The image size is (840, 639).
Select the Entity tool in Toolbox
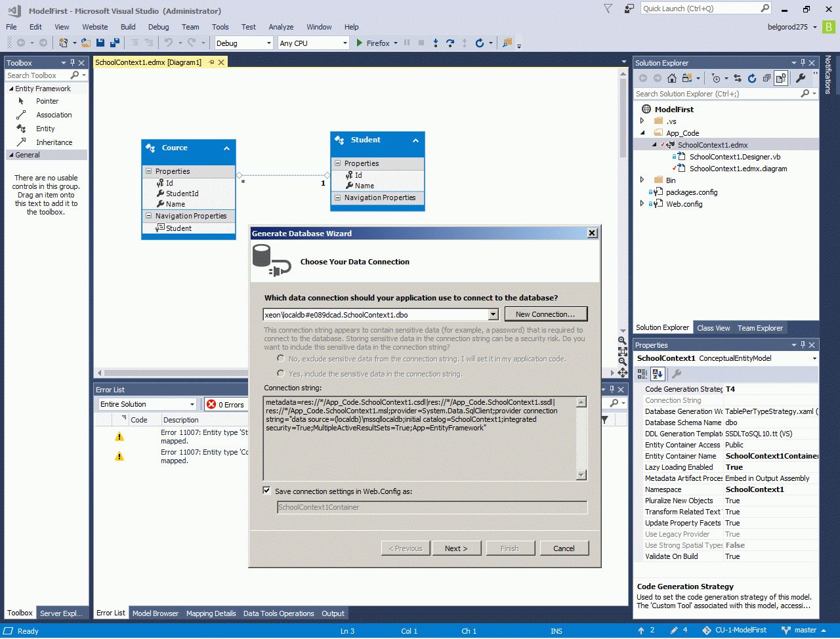(45, 129)
